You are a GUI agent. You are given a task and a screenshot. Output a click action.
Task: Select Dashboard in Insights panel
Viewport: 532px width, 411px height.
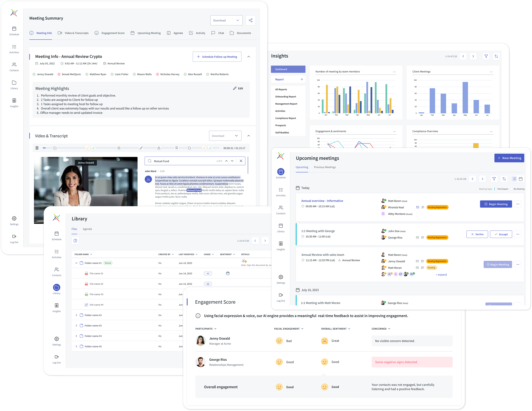[288, 69]
